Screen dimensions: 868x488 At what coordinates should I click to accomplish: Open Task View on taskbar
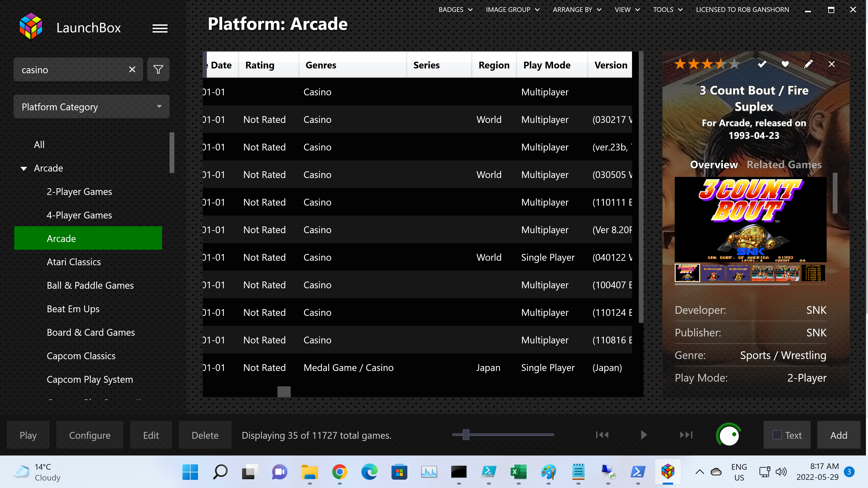250,472
